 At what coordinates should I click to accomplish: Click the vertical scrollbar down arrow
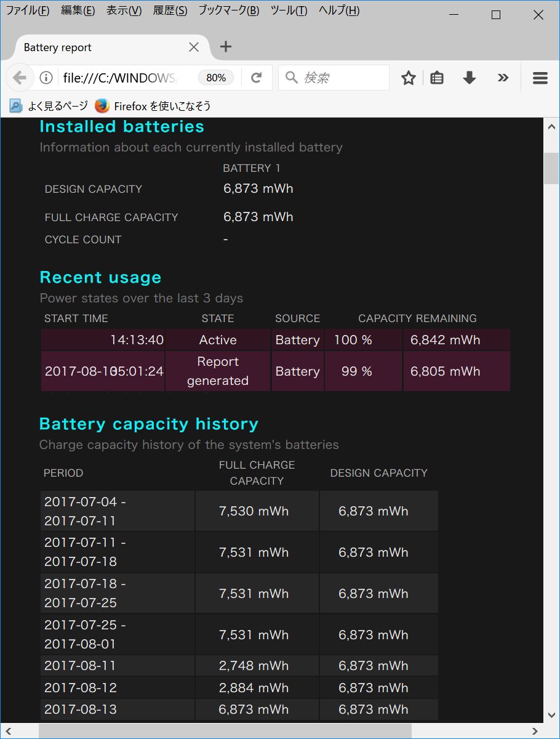(x=551, y=715)
